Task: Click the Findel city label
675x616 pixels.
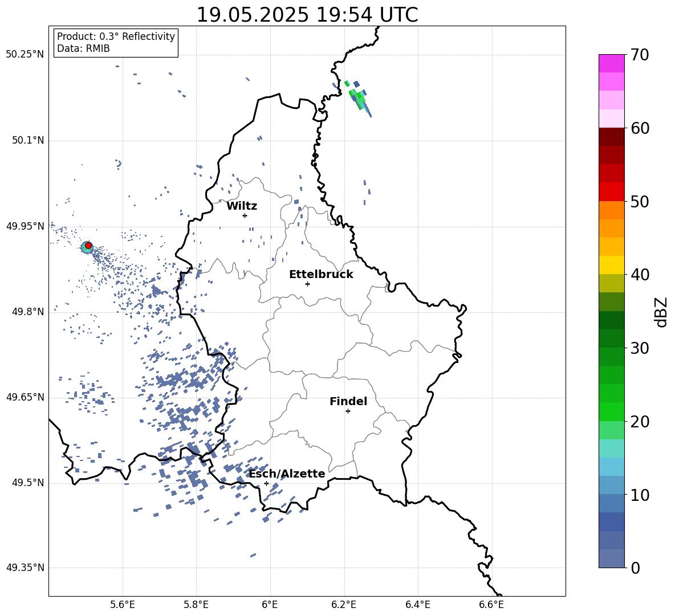Action: point(348,401)
